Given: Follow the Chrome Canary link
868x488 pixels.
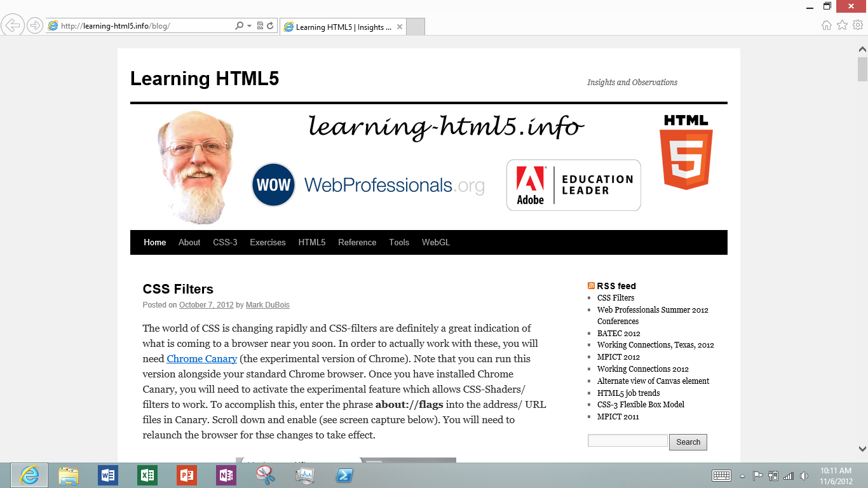Looking at the screenshot, I should point(202,359).
